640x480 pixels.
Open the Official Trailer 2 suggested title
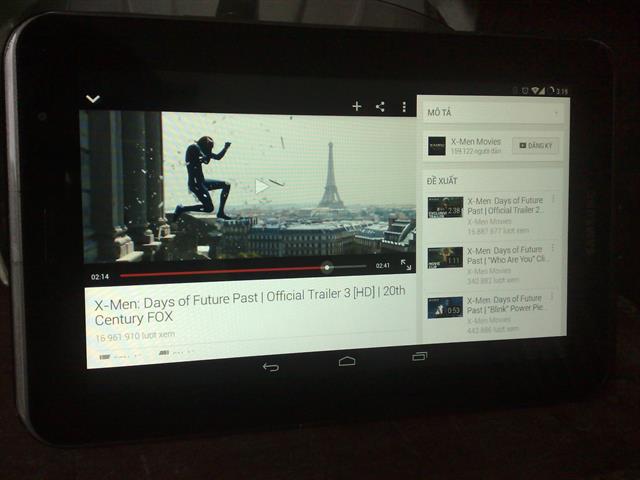point(505,205)
